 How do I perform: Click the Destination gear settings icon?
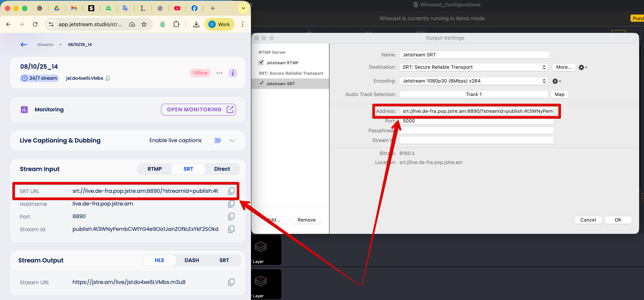coord(582,67)
